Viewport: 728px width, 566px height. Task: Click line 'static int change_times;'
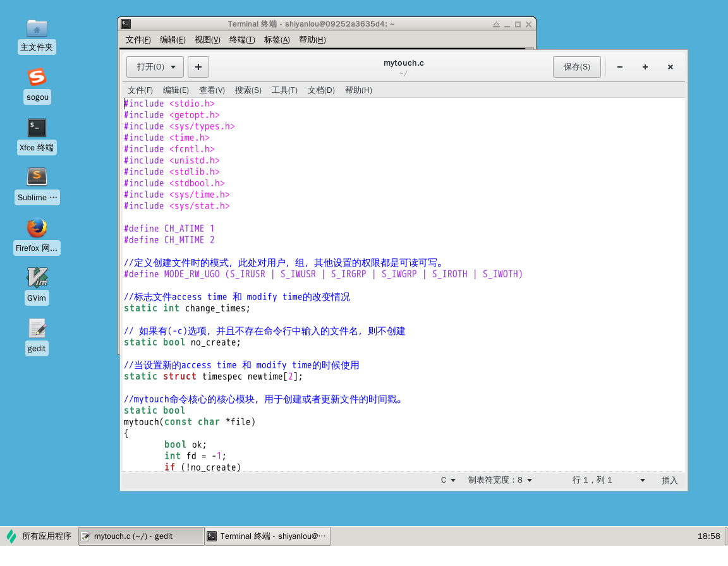coord(187,308)
